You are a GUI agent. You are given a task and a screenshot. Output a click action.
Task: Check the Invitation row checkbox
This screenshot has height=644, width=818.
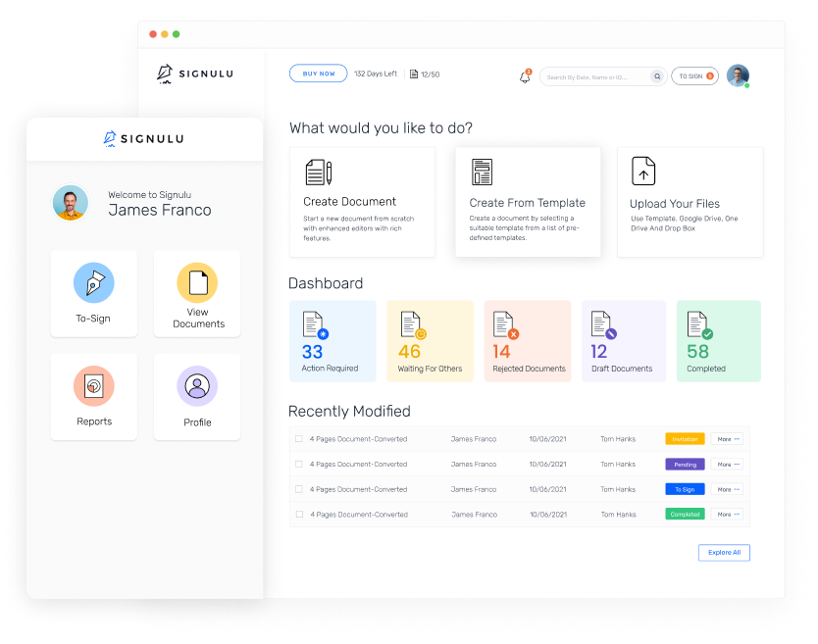299,439
